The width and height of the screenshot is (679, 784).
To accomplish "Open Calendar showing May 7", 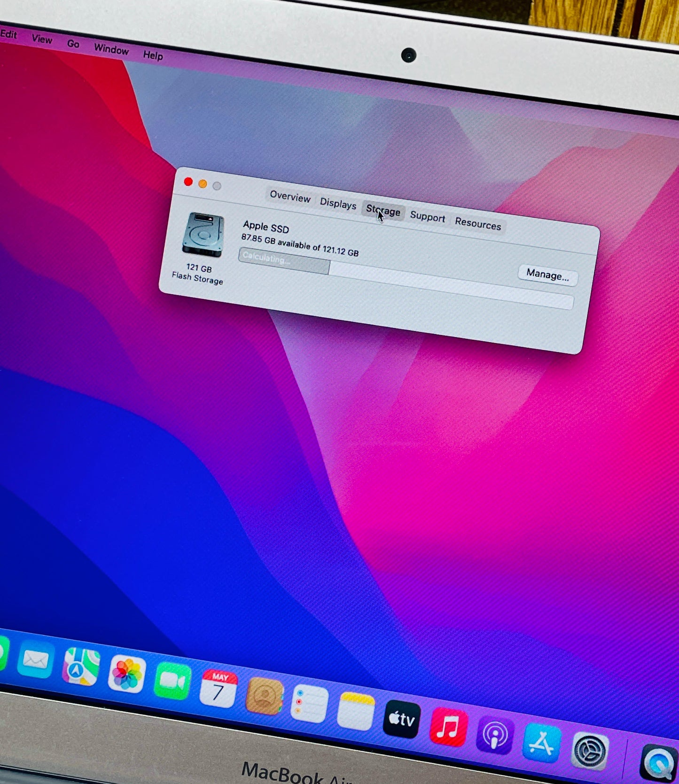I will (x=218, y=689).
